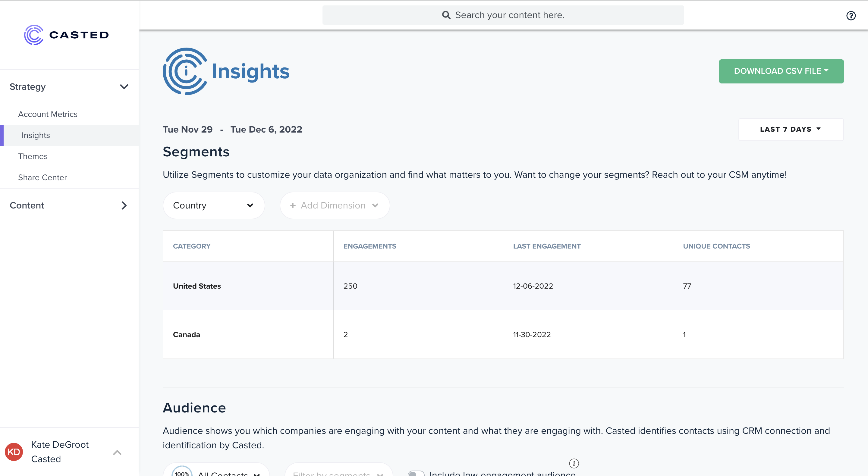Click the Audience section heading
868x476 pixels.
(194, 408)
